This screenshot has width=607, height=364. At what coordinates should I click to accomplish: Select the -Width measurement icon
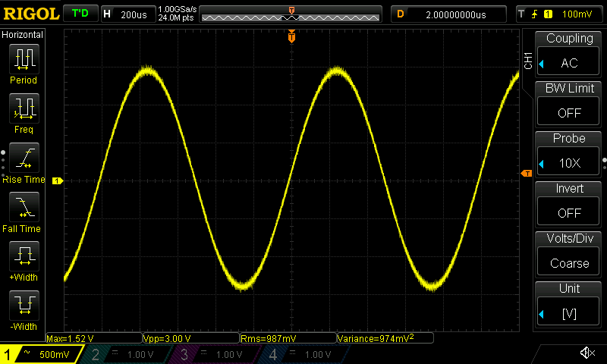coord(24,307)
